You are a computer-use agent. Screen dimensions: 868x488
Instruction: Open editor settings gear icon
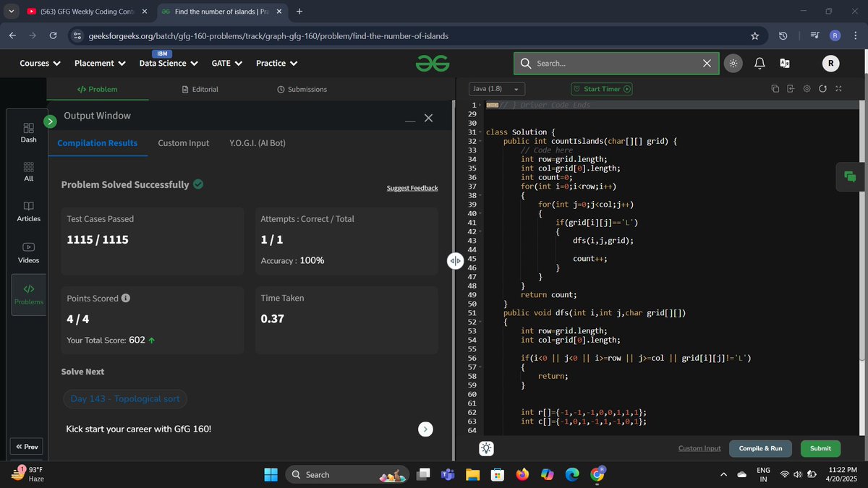(x=807, y=89)
